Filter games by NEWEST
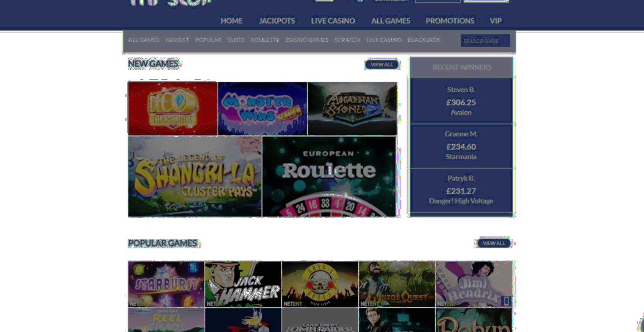This screenshot has width=644, height=332. point(177,40)
